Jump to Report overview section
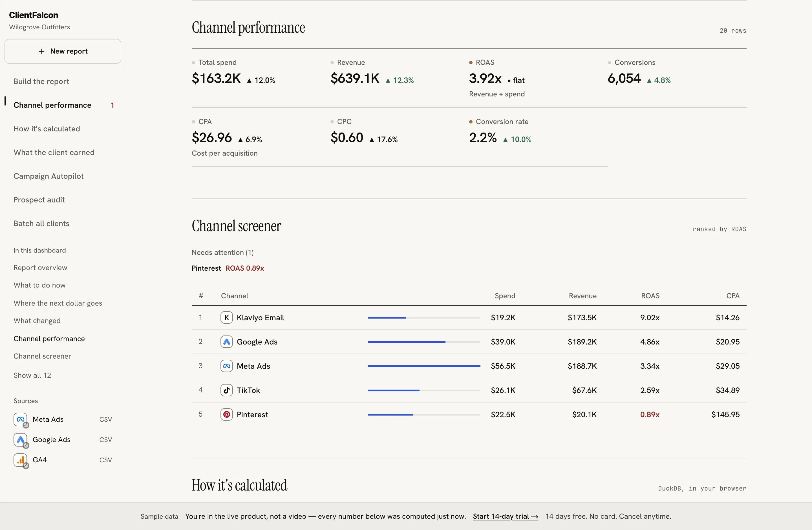Screen dimensions: 812x530 (40, 268)
